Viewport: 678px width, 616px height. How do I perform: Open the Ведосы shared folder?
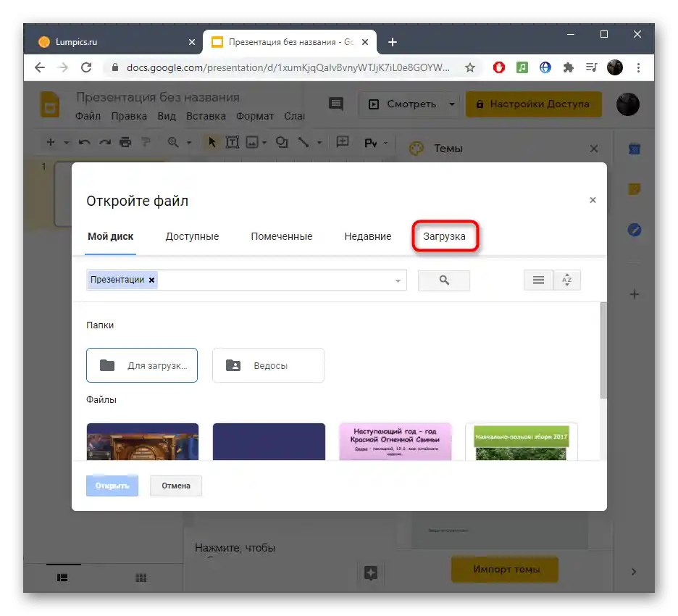pos(268,365)
